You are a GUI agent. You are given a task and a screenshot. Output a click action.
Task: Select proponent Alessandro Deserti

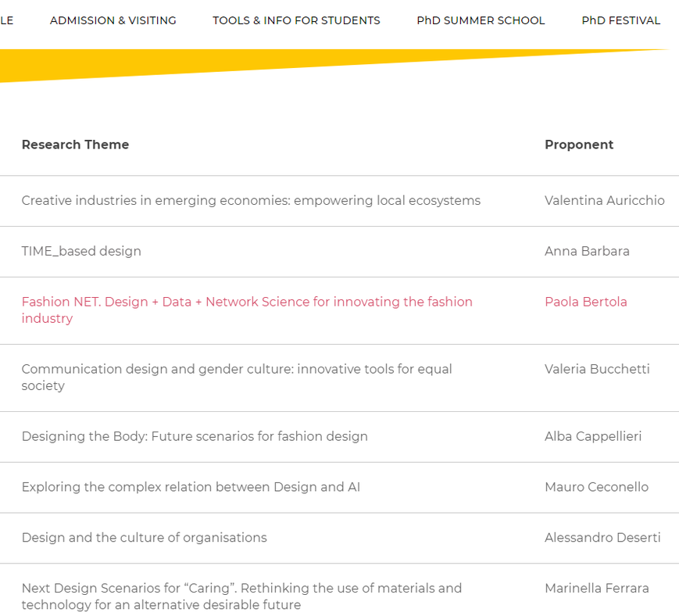tap(602, 538)
